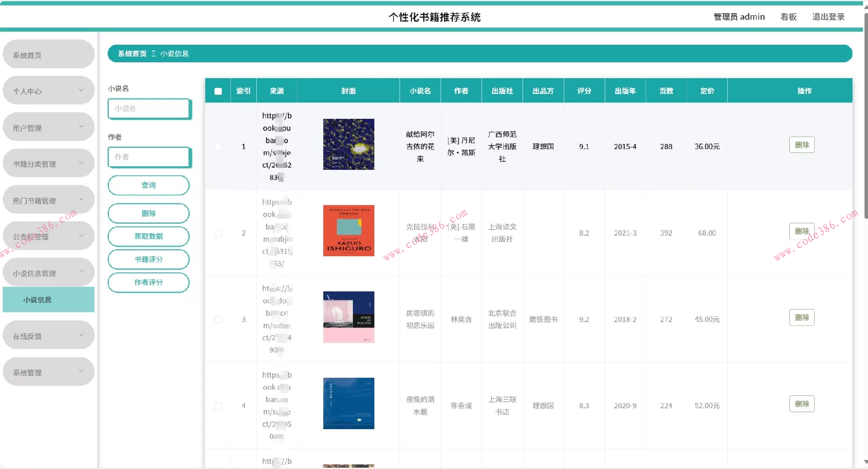Click the 查询 search button
868x469 pixels.
pyautogui.click(x=148, y=185)
